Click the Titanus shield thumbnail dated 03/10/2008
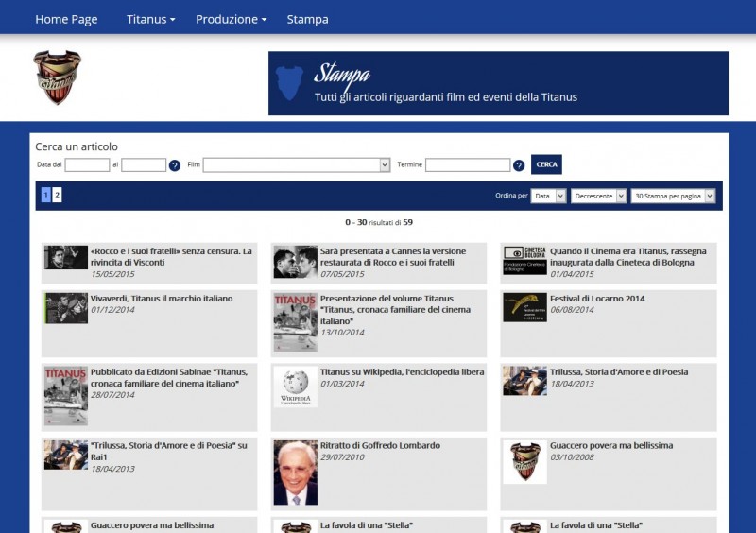The image size is (756, 533). click(525, 461)
